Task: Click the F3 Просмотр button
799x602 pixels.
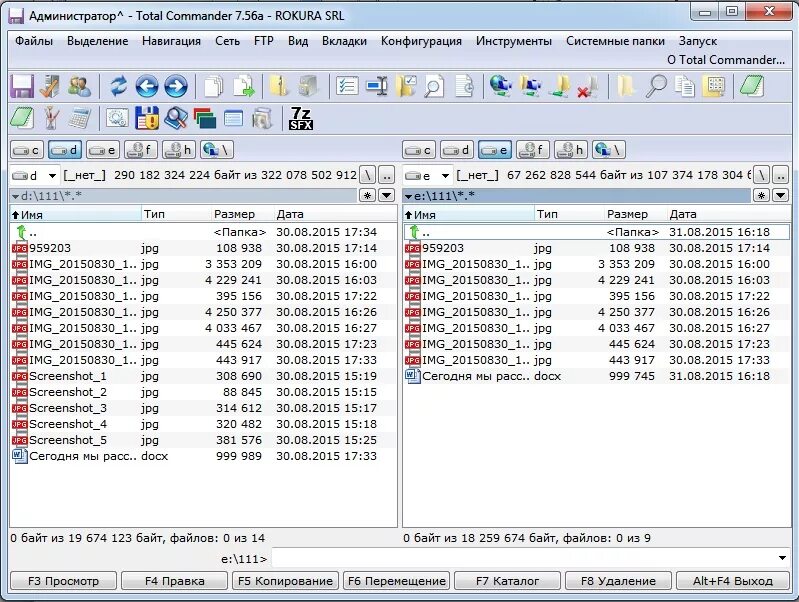Action: (63, 581)
